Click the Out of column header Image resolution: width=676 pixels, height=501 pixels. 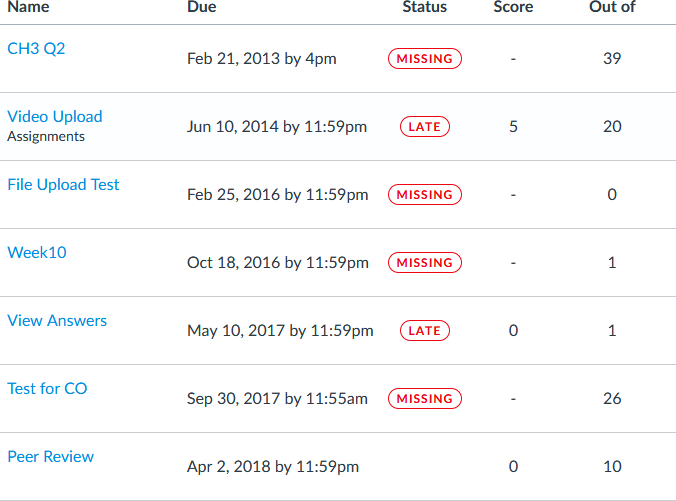(612, 7)
